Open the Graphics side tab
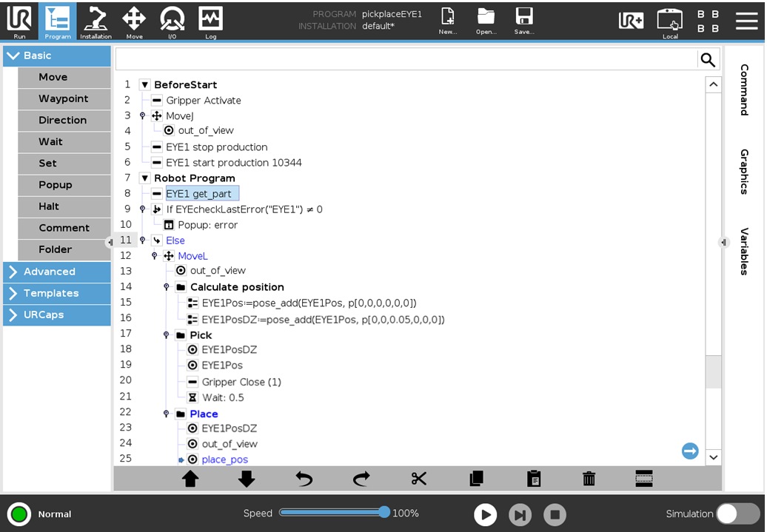767x532 pixels. (744, 172)
